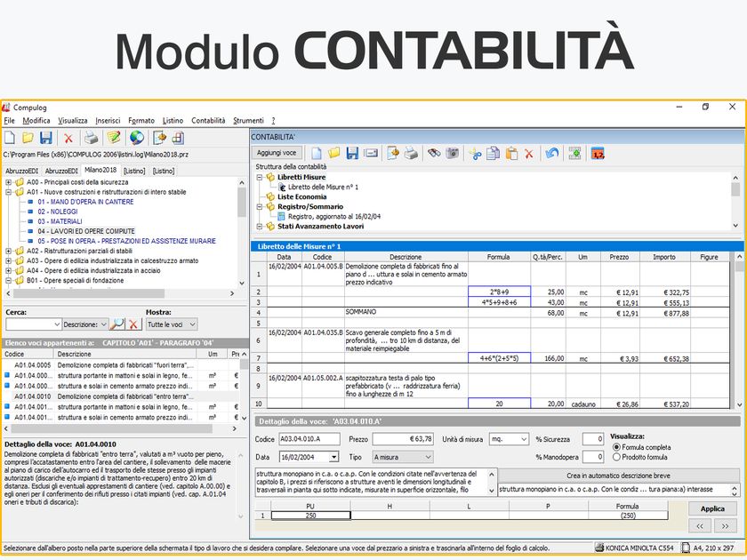The width and height of the screenshot is (747, 560).
Task: Click the formula cell '4+6*(2+5*5)'
Action: 499,358
